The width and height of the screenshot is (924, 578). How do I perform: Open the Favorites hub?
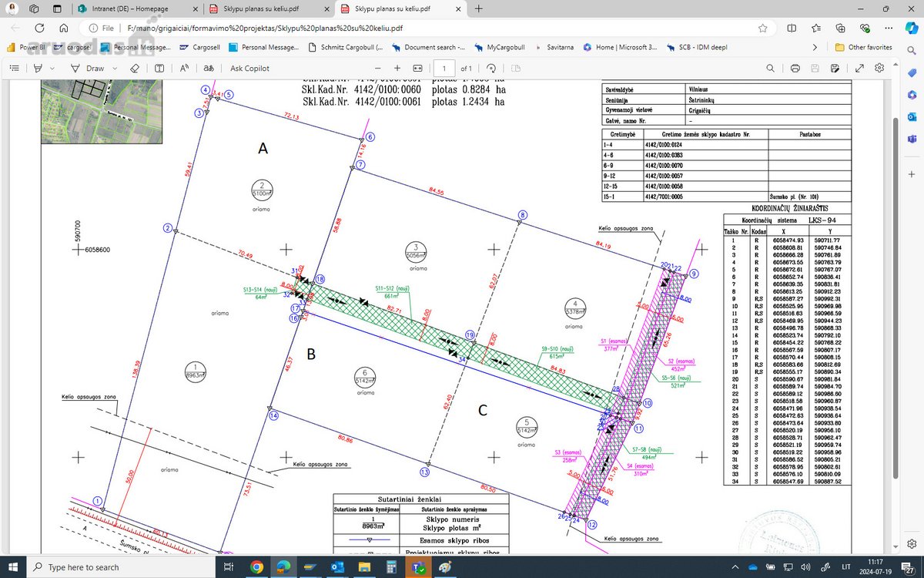coord(816,28)
